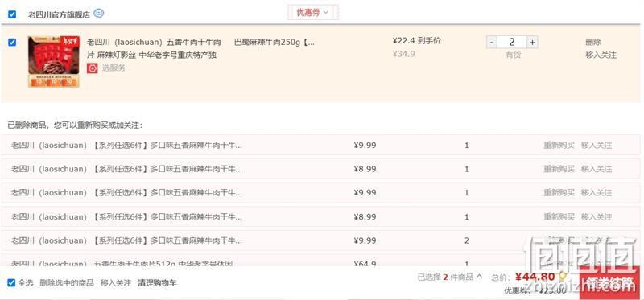Click the ¥22.4 到手价 price

(x=416, y=41)
